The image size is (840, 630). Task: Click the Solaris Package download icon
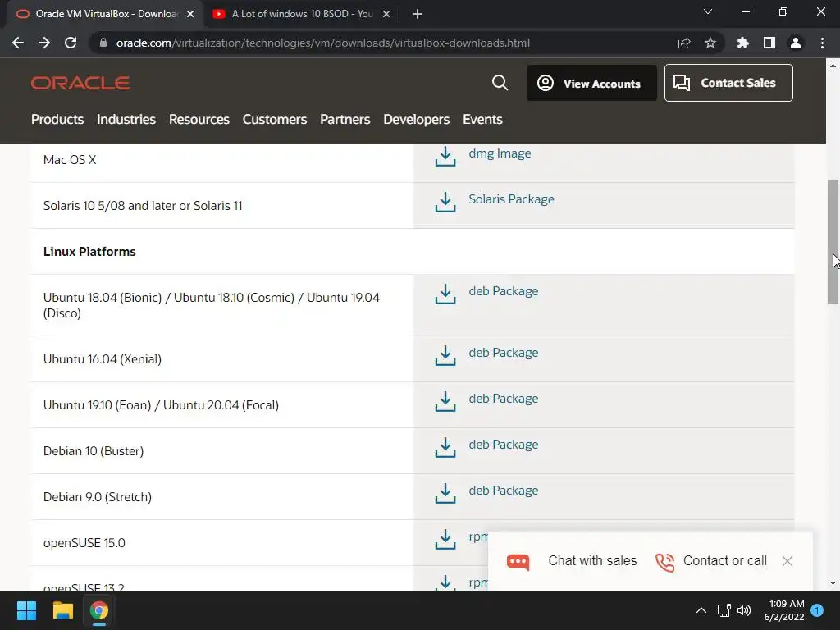[x=445, y=202]
